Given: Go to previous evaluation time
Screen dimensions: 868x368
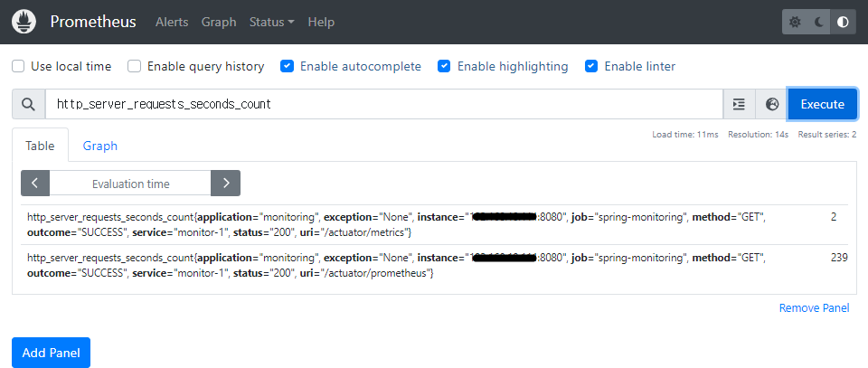Looking at the screenshot, I should pyautogui.click(x=35, y=184).
